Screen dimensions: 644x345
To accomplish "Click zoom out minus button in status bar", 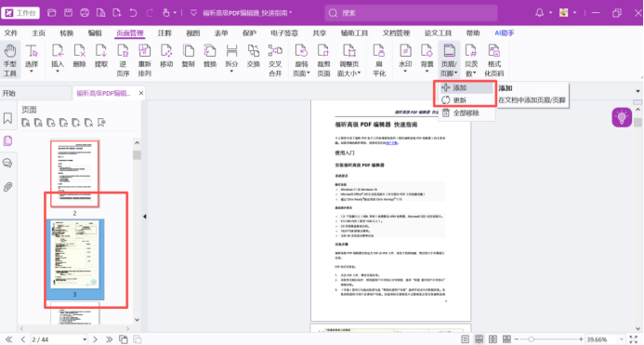I will pos(517,339).
